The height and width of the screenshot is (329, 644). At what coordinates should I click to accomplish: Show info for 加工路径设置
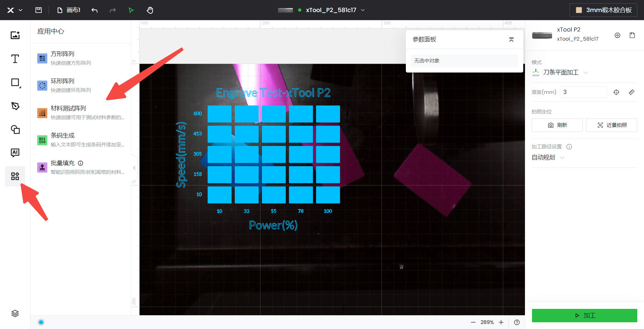569,147
